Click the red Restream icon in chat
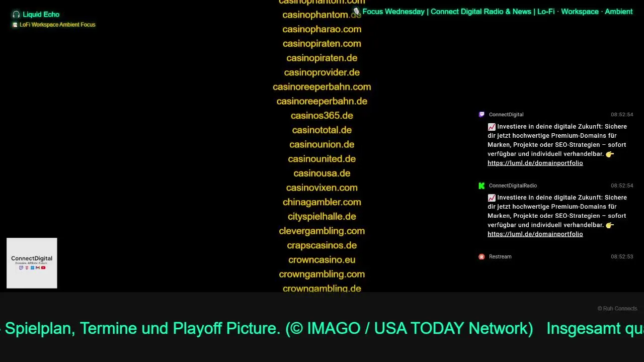 (481, 256)
